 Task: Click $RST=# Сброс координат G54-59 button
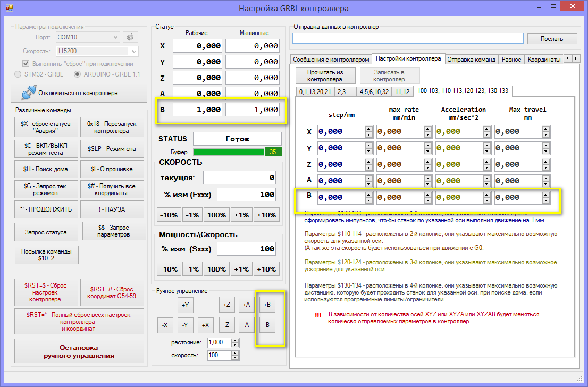click(x=112, y=292)
